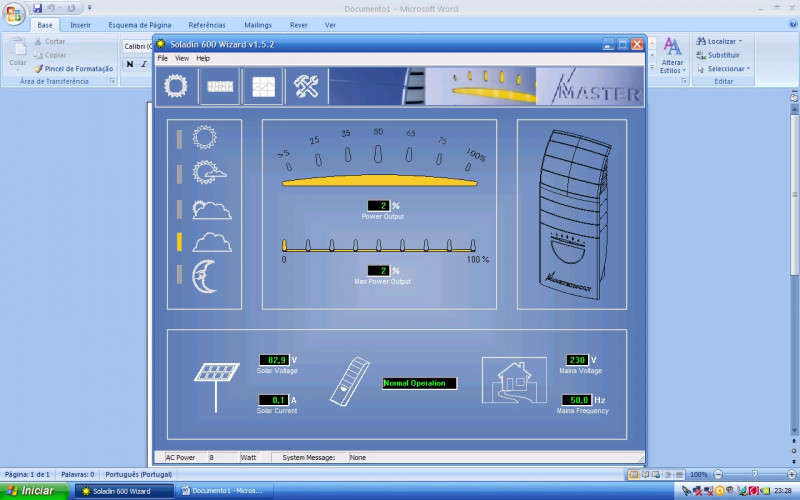
Task: Click the 100% zoom level in Word
Action: 698,474
